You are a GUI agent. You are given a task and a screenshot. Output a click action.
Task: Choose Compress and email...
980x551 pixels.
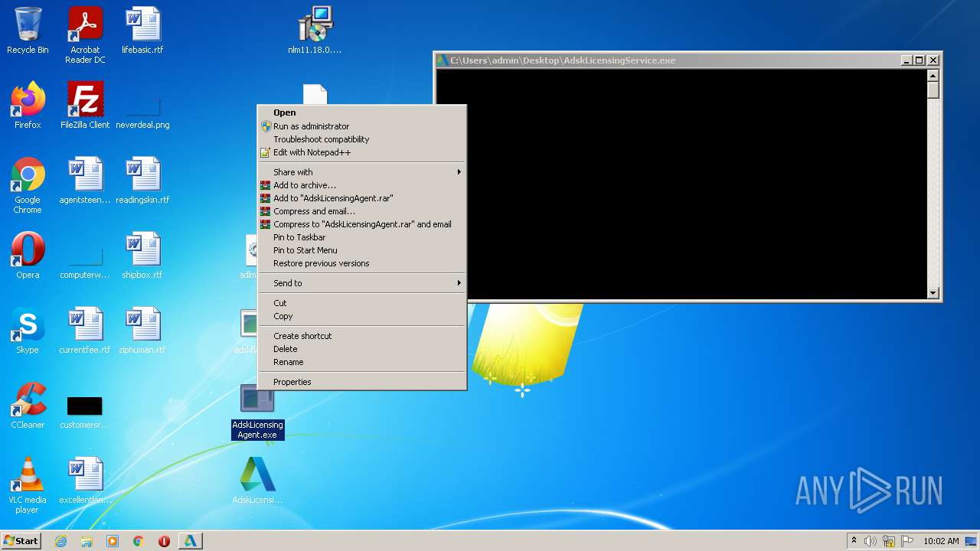362,211
